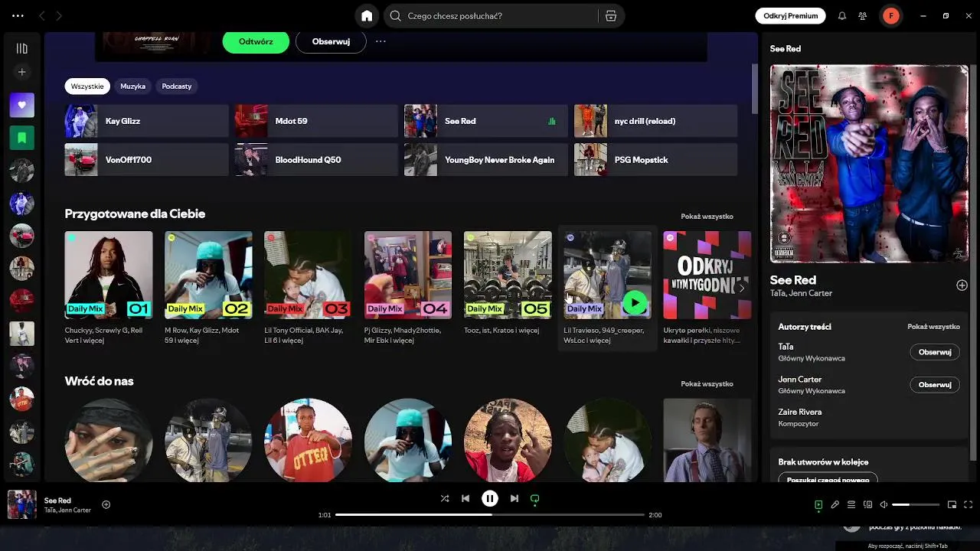Show all under Przygotowane dla Ciebie
The image size is (980, 551).
[707, 217]
